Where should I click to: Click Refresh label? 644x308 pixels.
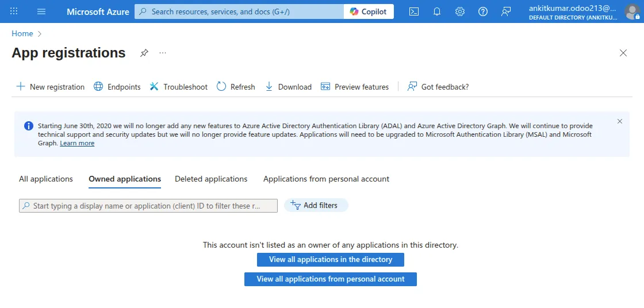243,87
